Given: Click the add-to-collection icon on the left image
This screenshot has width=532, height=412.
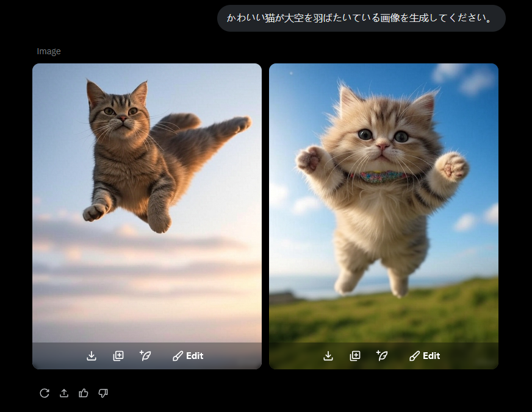Looking at the screenshot, I should click(118, 356).
